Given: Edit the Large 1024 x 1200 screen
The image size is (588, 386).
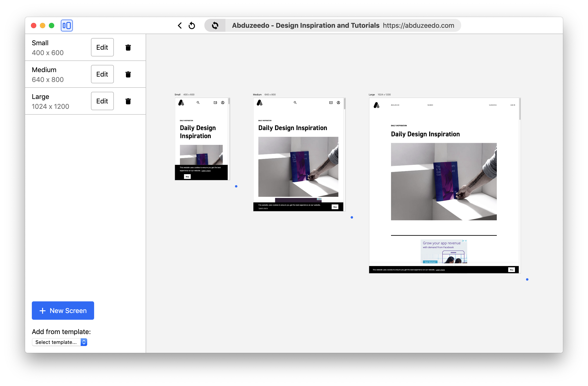Looking at the screenshot, I should point(102,101).
